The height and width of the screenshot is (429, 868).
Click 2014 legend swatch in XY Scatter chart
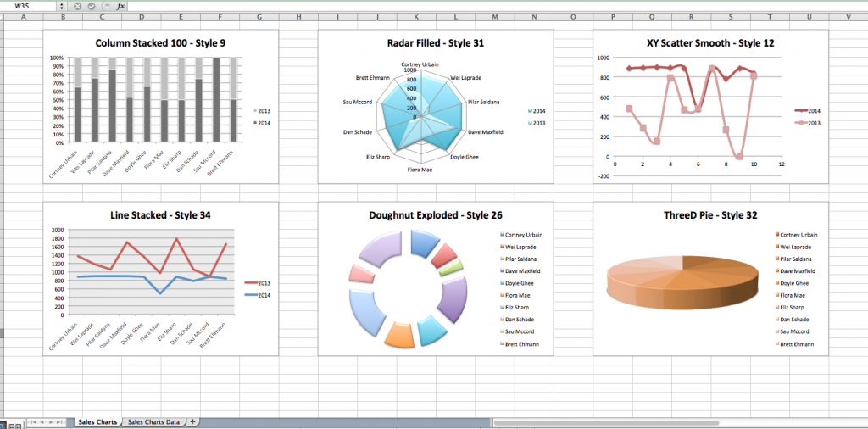[x=801, y=110]
